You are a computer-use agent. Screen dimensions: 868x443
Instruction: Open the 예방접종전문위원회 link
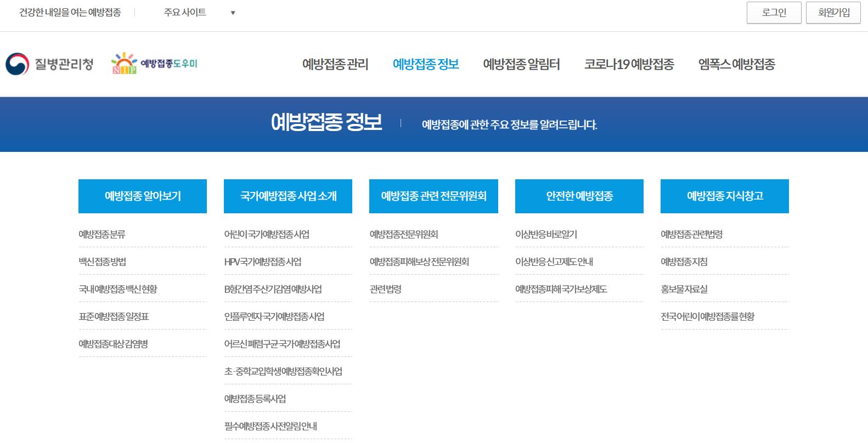(404, 235)
